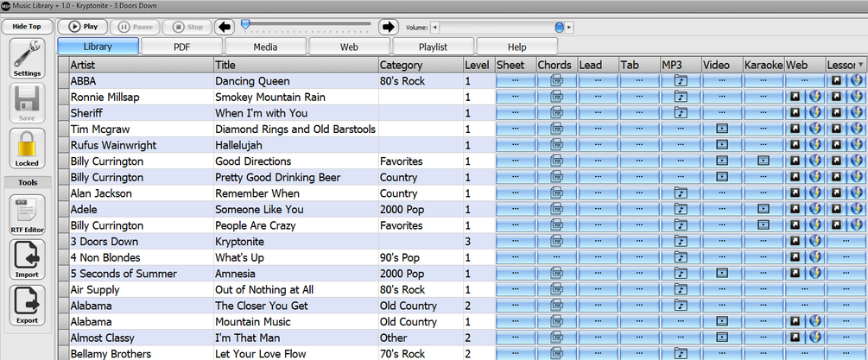Viewport: 868px width, 360px height.
Task: Click the Volume slider thumb
Action: [559, 27]
